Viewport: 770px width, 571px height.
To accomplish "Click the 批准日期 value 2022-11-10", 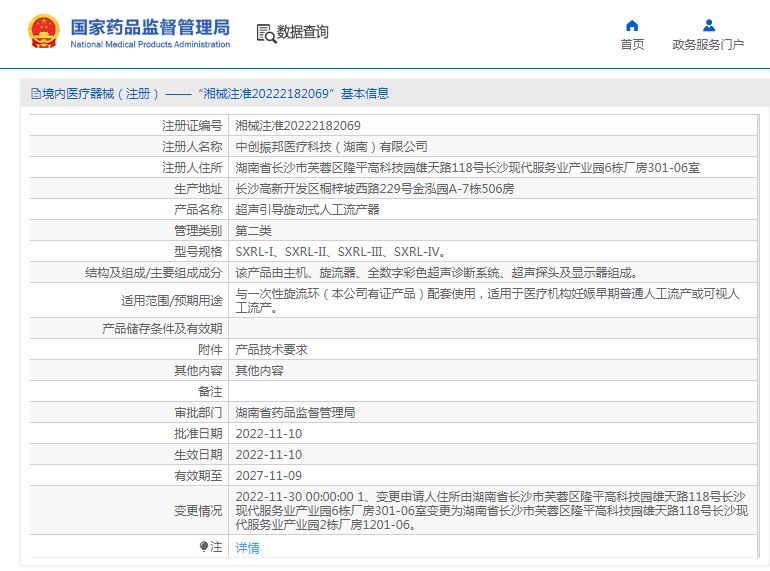I will [x=269, y=434].
